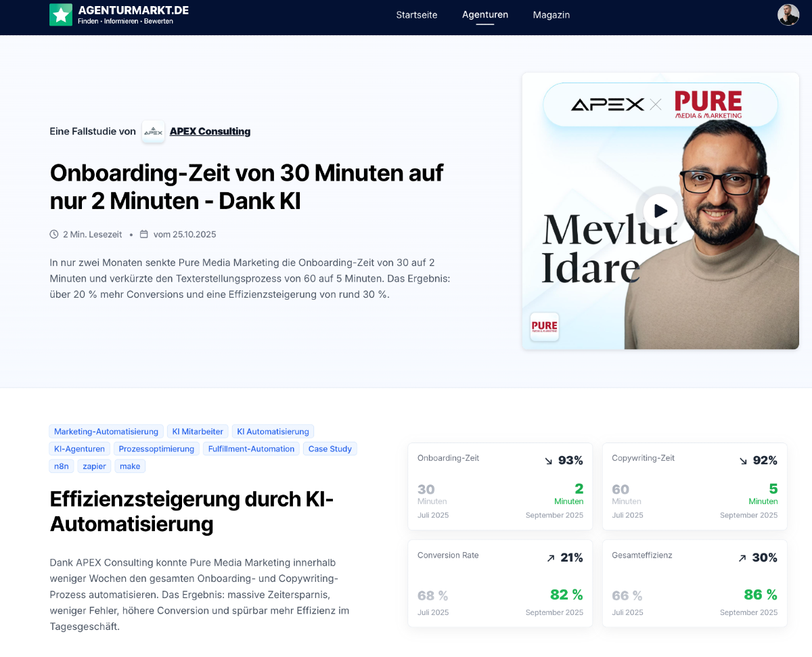Select the Marketing-Automatisierung tag
The image size is (812, 657).
point(106,432)
